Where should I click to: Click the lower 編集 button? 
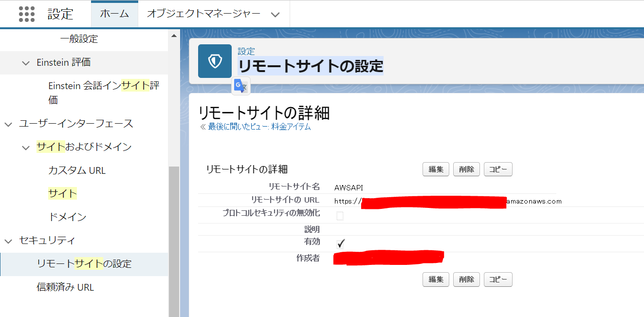436,280
